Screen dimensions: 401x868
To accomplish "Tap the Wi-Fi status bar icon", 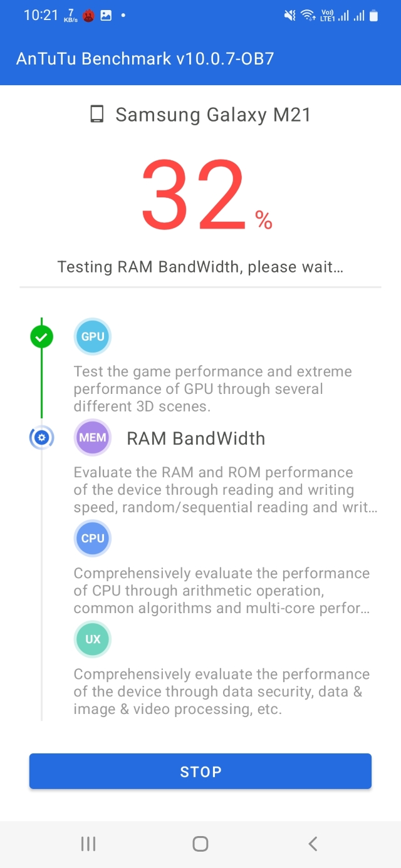I will [308, 16].
